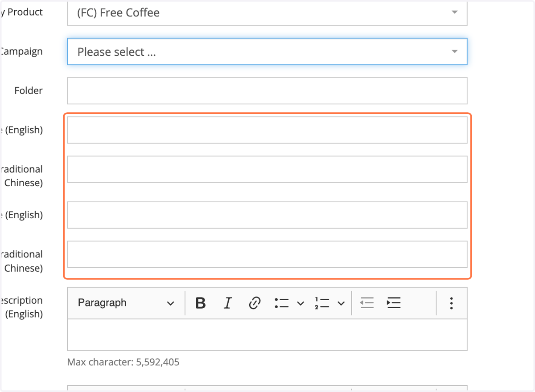This screenshot has width=535, height=392.
Task: Click the 'Max character: 5,592,405' note
Action: click(123, 362)
